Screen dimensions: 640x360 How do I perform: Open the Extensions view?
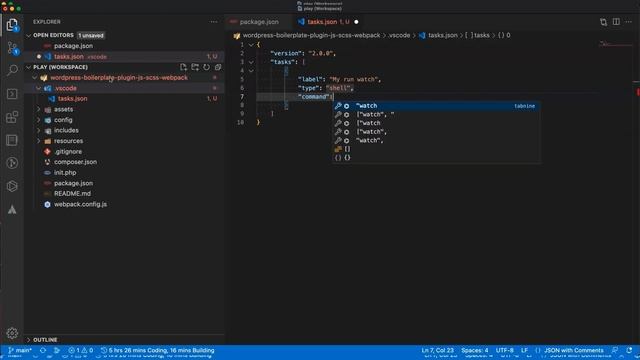(12, 117)
